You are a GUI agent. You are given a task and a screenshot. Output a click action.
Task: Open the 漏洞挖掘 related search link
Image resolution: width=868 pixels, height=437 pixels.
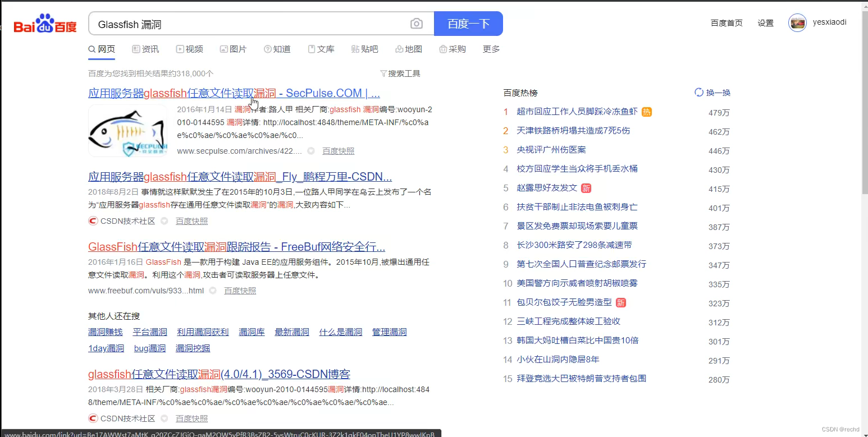click(193, 348)
